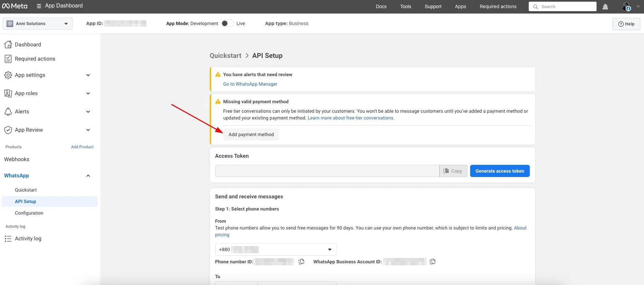Switch App Mode toggle to Live
This screenshot has width=644, height=285.
tap(227, 23)
